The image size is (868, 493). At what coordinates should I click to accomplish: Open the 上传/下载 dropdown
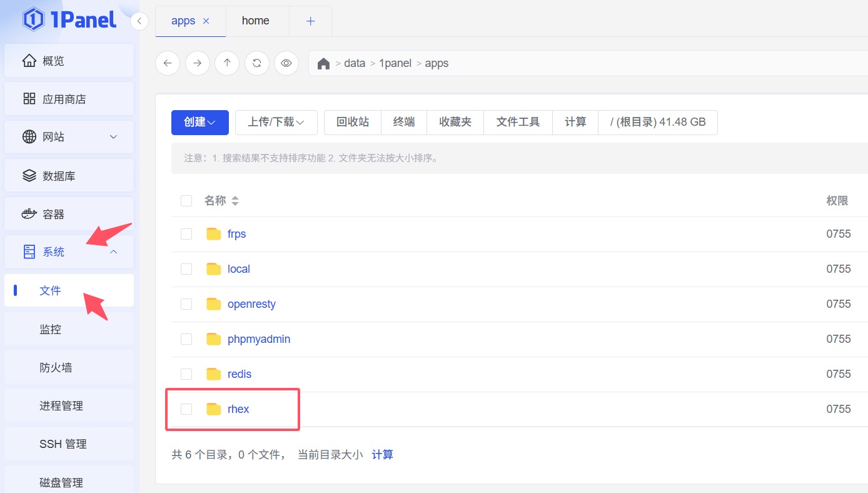point(276,123)
